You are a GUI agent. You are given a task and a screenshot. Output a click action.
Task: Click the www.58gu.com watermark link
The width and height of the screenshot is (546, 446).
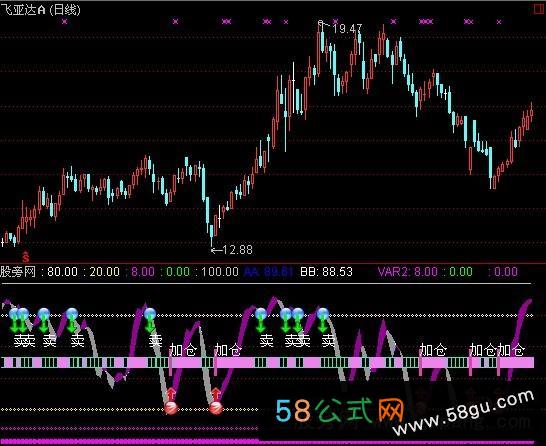(x=463, y=413)
